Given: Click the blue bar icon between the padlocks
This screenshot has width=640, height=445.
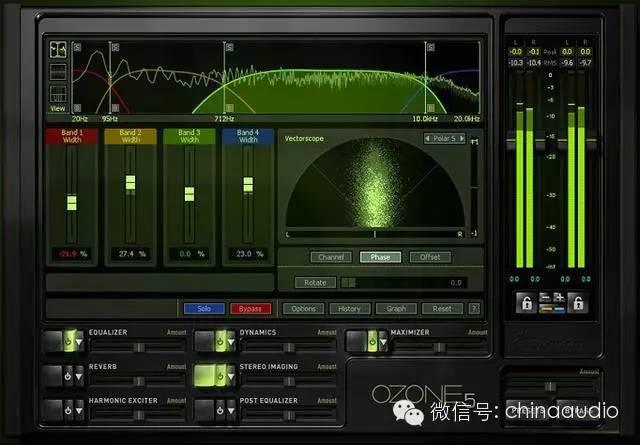Looking at the screenshot, I should (559, 309).
